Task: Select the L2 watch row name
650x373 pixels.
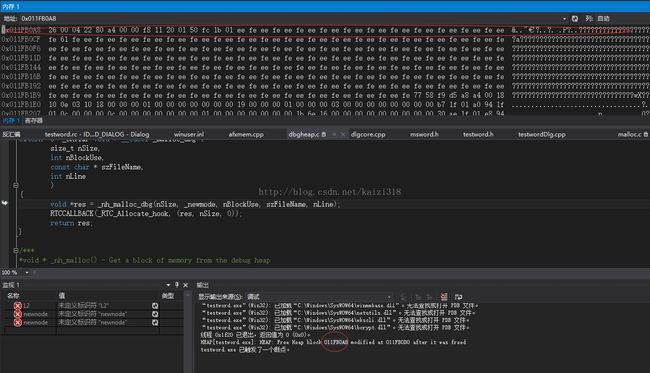Action: tap(27, 306)
